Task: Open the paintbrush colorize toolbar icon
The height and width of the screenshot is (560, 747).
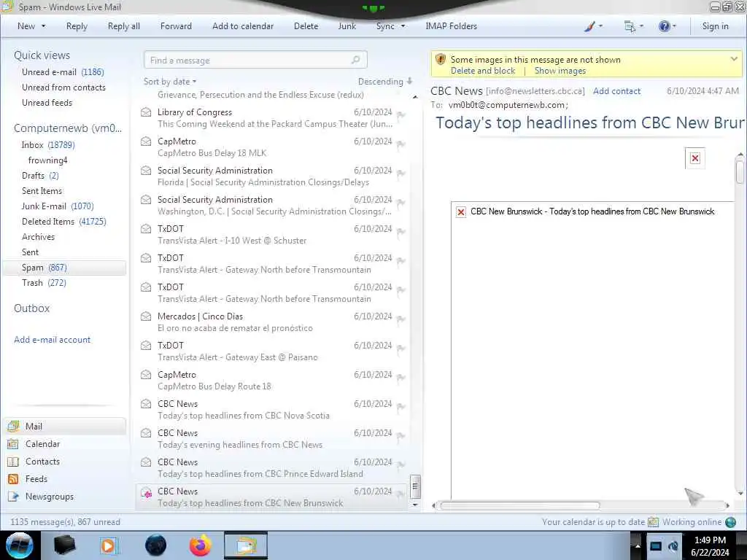Action: [589, 27]
